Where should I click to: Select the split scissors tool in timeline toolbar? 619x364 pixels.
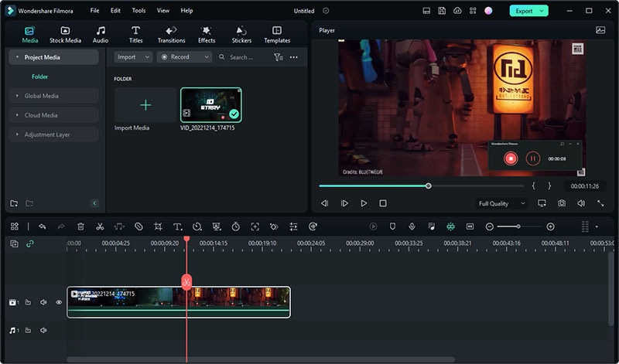[100, 226]
